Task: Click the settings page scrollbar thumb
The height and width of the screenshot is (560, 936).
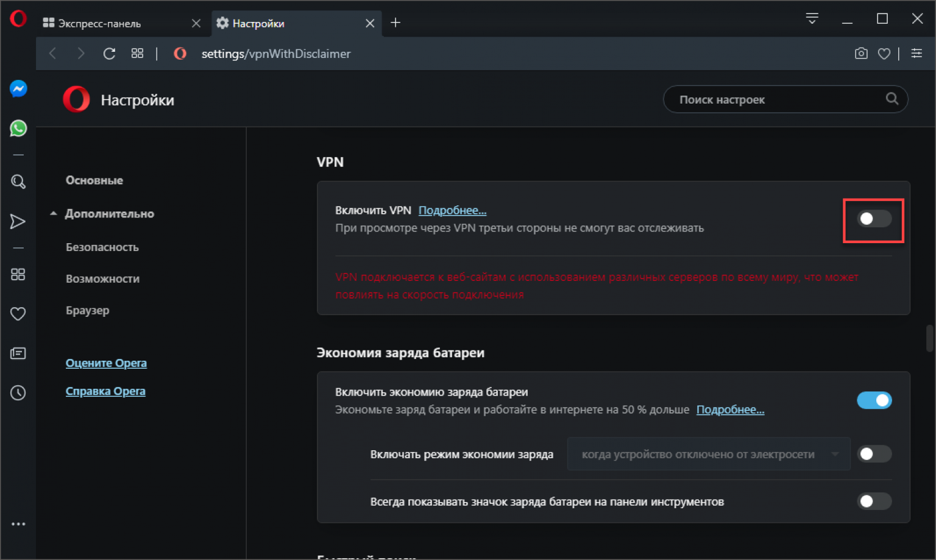Action: pos(930,338)
